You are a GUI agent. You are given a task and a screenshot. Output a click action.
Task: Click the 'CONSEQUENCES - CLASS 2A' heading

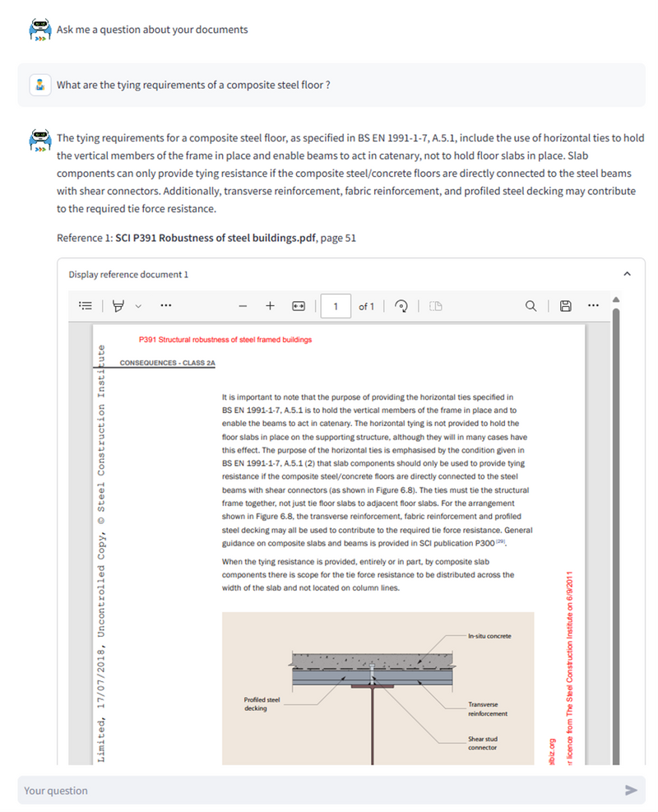click(167, 363)
